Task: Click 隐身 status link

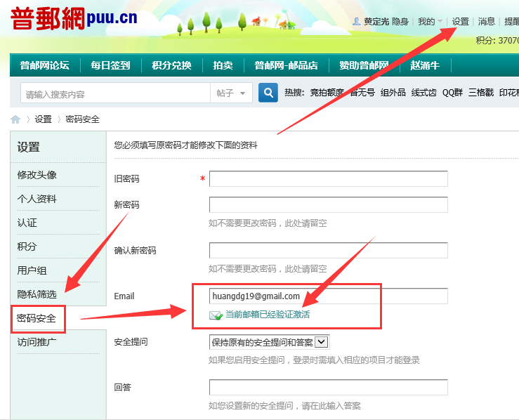Action: coord(400,22)
